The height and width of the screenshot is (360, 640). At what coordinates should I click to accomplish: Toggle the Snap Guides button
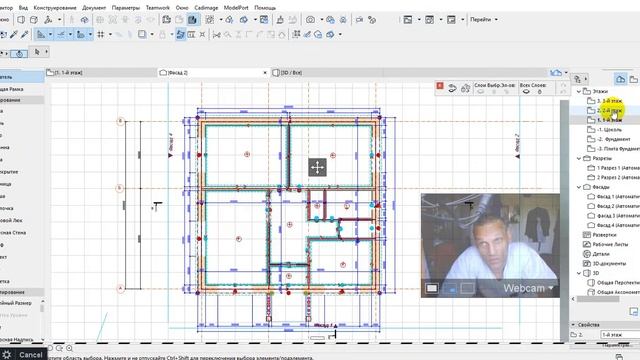(61, 35)
